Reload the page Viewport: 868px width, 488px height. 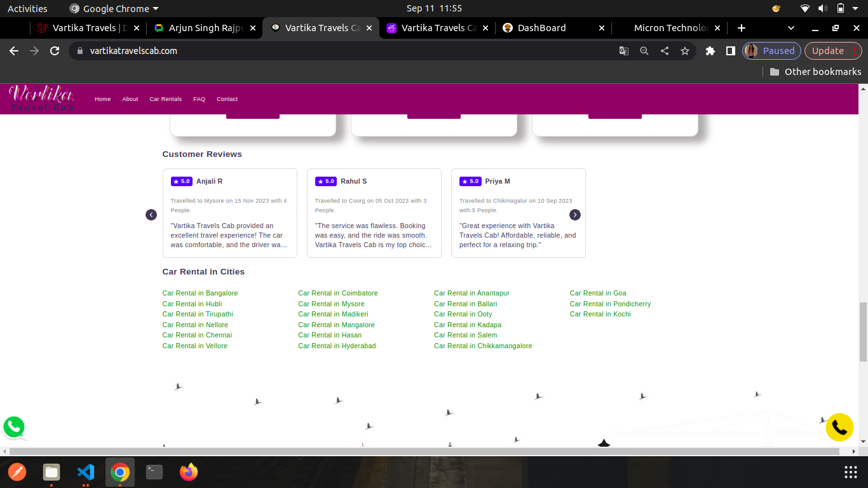click(x=55, y=51)
